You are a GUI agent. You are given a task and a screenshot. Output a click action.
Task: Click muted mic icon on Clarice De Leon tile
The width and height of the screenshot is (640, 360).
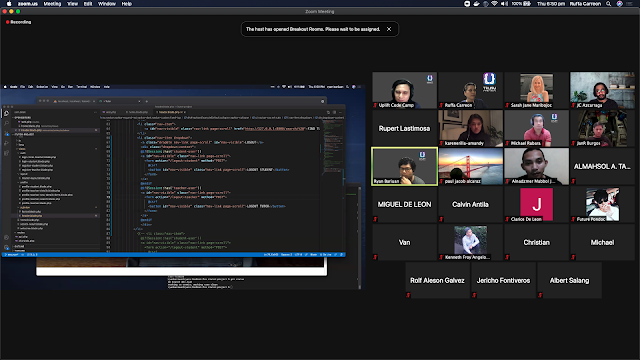(x=507, y=219)
